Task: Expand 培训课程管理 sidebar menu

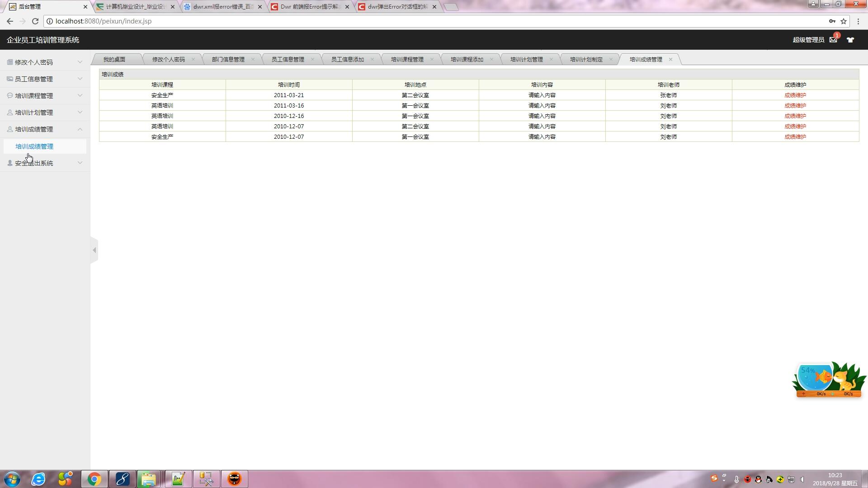Action: click(45, 96)
